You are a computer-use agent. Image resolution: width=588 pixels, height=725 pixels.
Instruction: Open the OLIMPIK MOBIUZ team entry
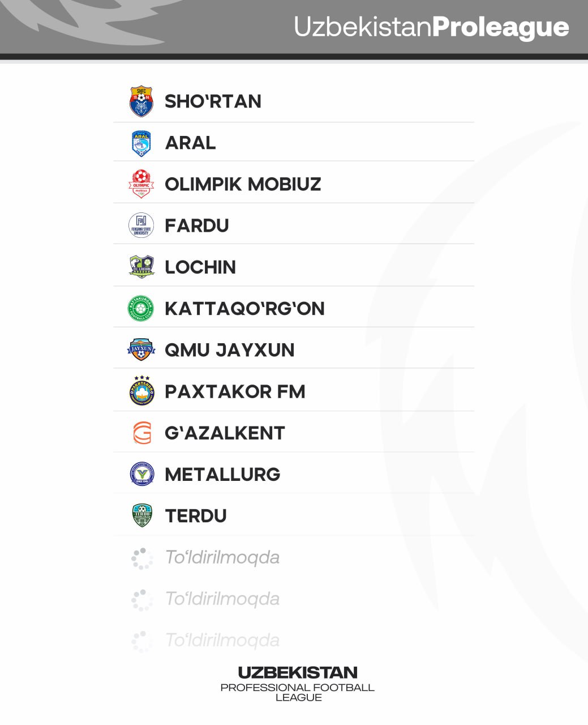pos(243,184)
